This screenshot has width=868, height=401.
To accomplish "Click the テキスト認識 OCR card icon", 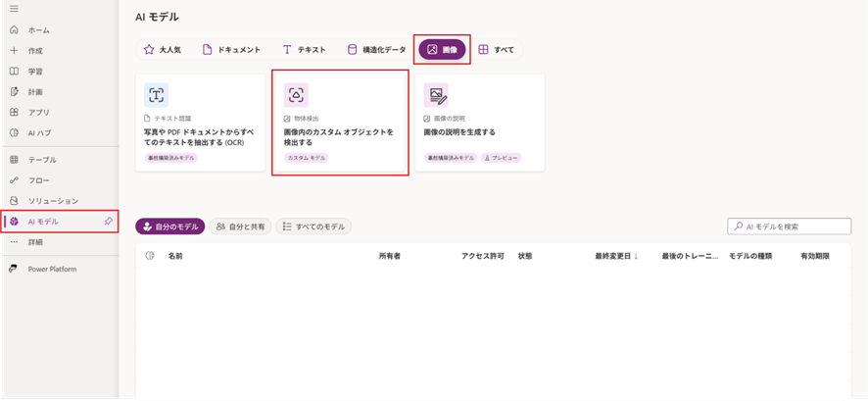I will 156,95.
